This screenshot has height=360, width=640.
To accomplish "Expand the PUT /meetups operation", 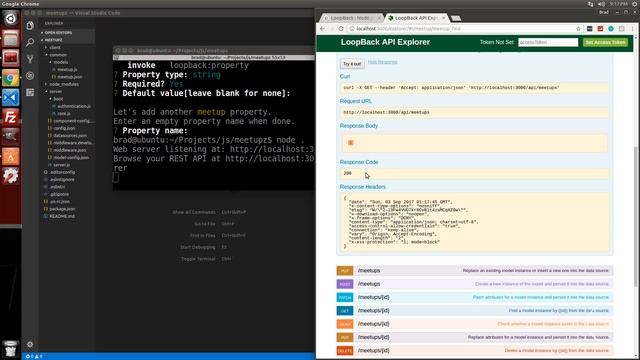I will [475, 271].
